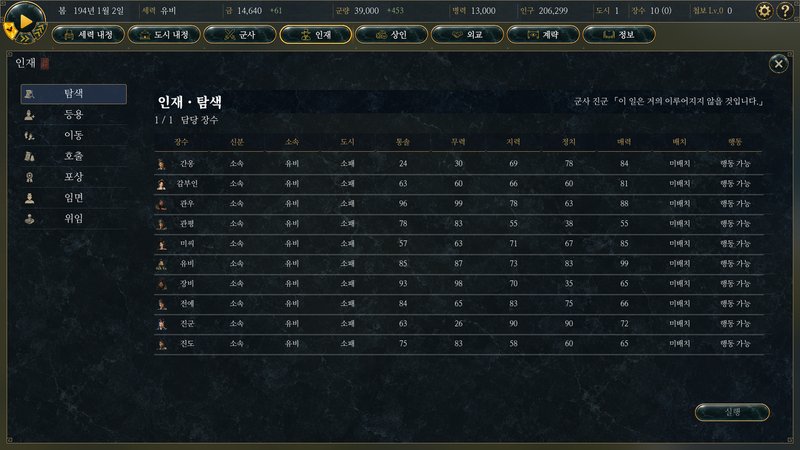Open the 계략 menu
This screenshot has width=800, height=450.
point(543,35)
